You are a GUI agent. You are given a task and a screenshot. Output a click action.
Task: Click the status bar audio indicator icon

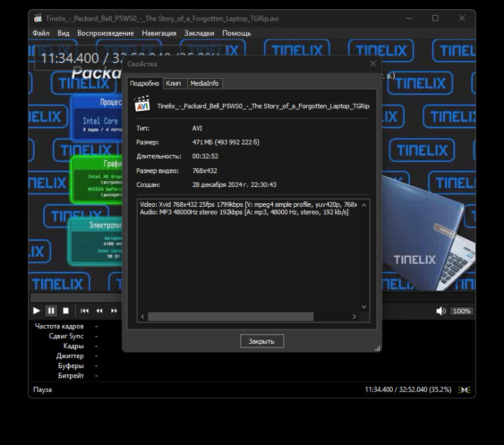(464, 389)
